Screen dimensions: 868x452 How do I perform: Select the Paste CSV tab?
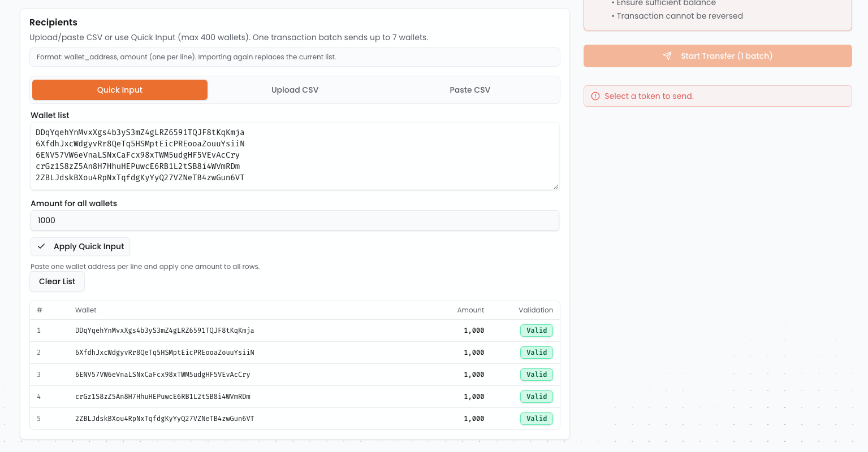[470, 90]
